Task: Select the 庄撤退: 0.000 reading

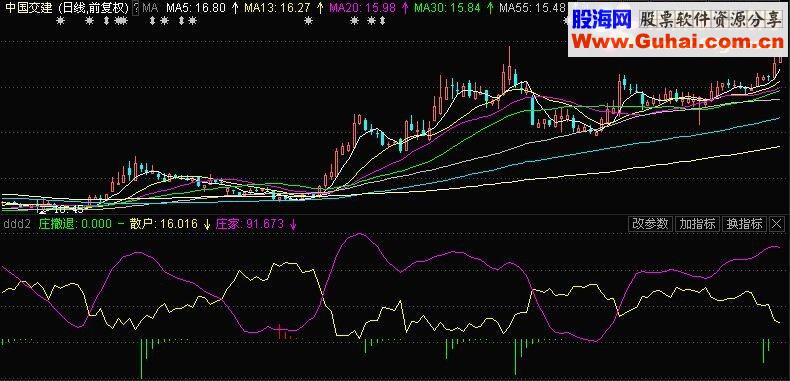Action: 75,224
